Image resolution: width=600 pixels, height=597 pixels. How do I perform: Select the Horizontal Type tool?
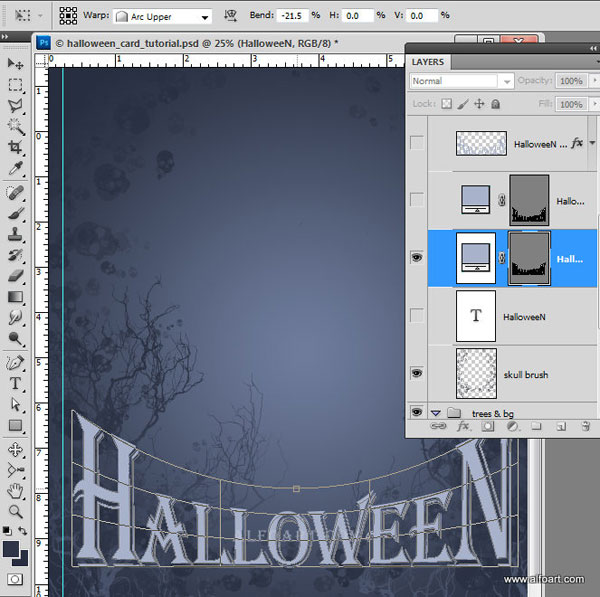click(15, 383)
